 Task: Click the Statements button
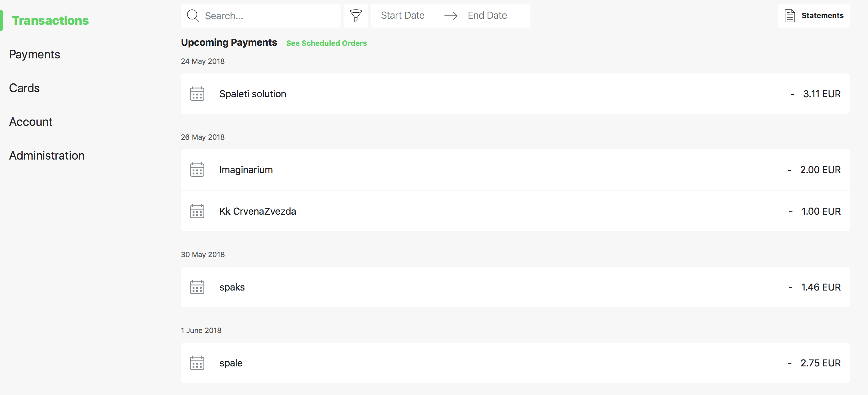click(813, 15)
